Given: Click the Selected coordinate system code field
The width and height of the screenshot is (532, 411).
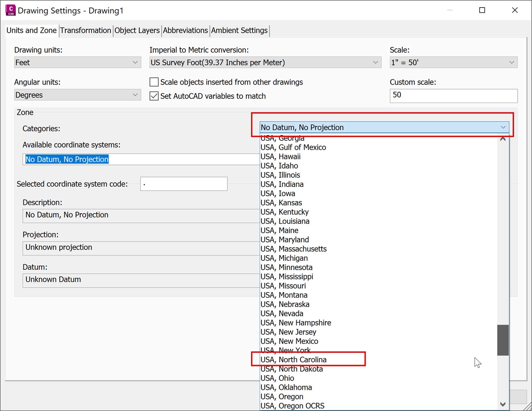Looking at the screenshot, I should pyautogui.click(x=184, y=184).
